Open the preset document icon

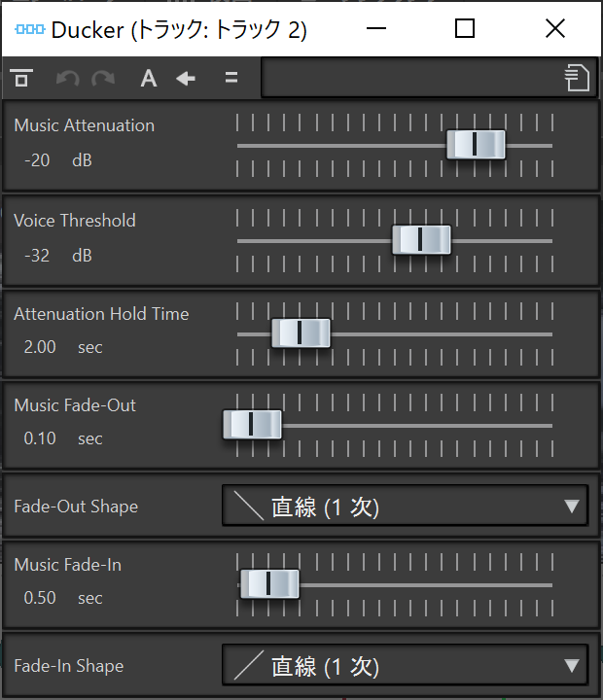click(x=578, y=79)
